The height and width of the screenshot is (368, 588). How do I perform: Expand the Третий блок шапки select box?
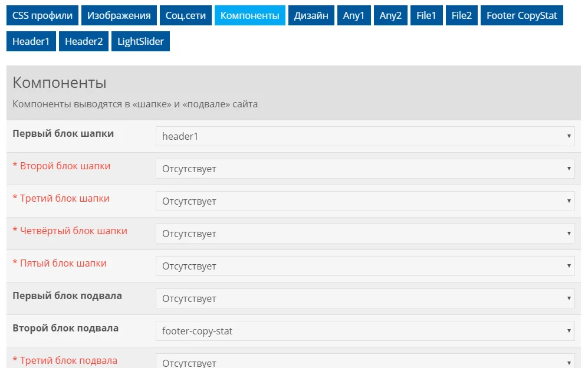coord(364,201)
